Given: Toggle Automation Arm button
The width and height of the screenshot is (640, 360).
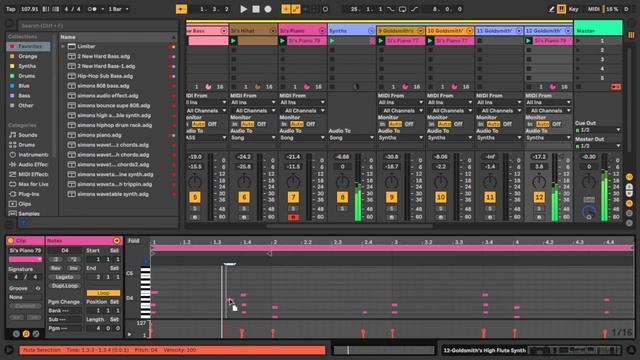Looking at the screenshot, I should (296, 9).
